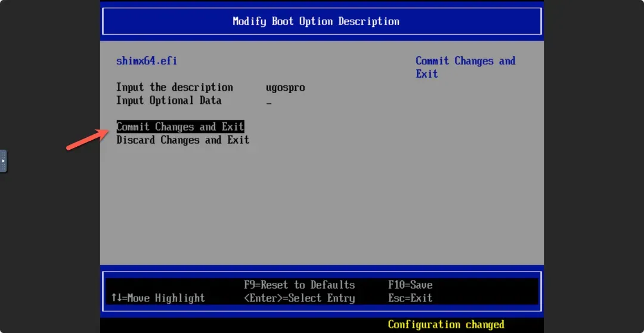Screen dimensions: 644x333
Task: Click the description value ugospro
Action: [286, 88]
